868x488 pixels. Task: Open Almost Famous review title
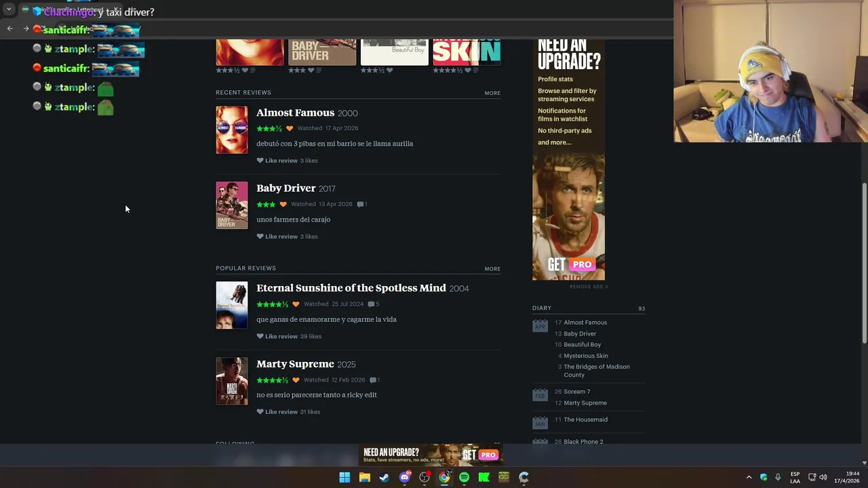pyautogui.click(x=295, y=113)
